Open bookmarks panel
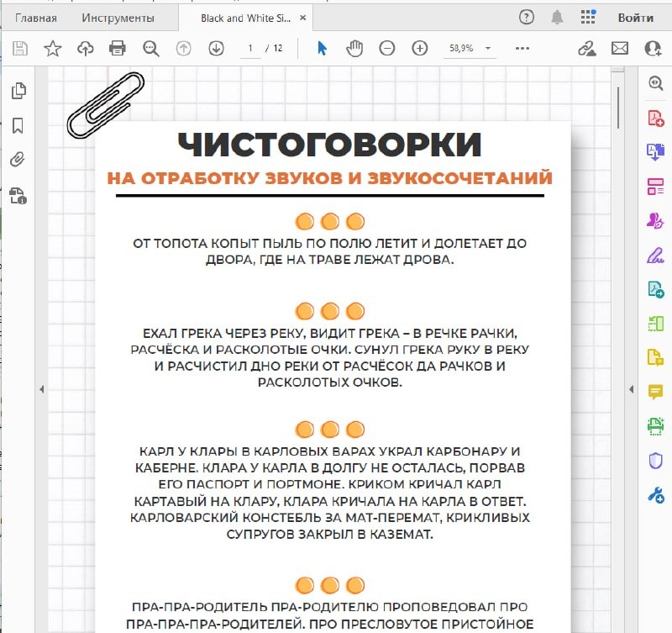This screenshot has height=633, width=672. point(18,125)
